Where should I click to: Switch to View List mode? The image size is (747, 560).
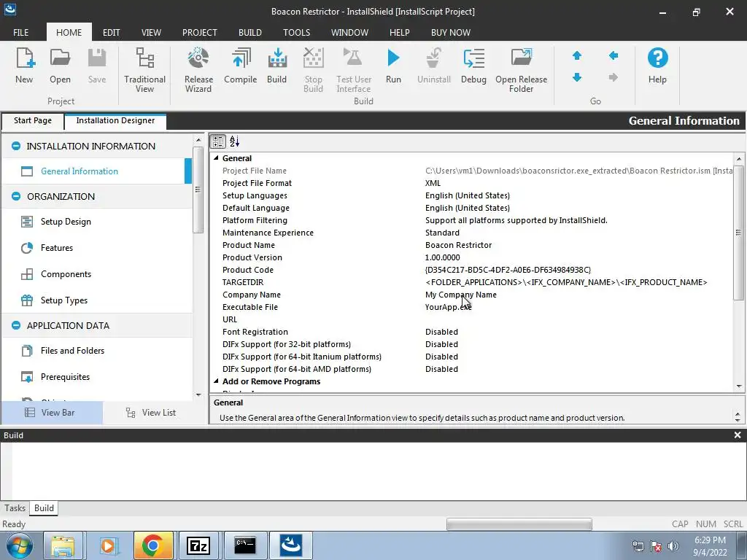click(x=150, y=413)
